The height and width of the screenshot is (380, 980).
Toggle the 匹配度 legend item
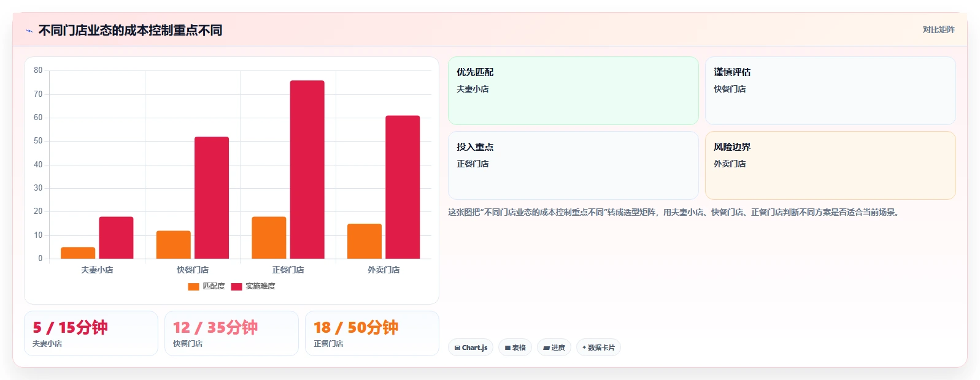coord(207,286)
